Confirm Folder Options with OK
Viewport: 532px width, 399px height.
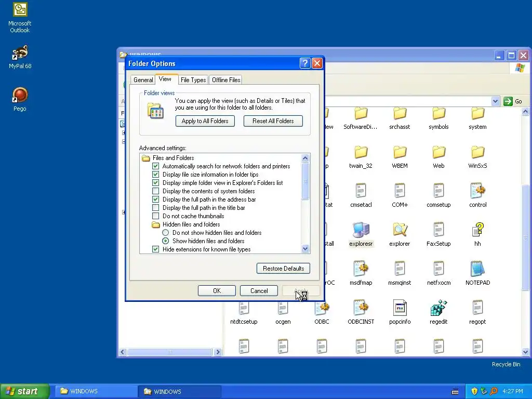(217, 291)
